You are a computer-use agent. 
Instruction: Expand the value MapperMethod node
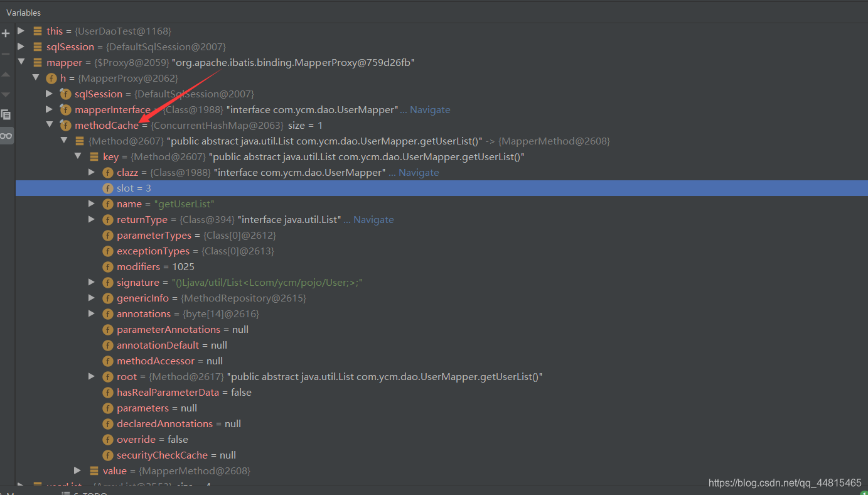pyautogui.click(x=78, y=471)
